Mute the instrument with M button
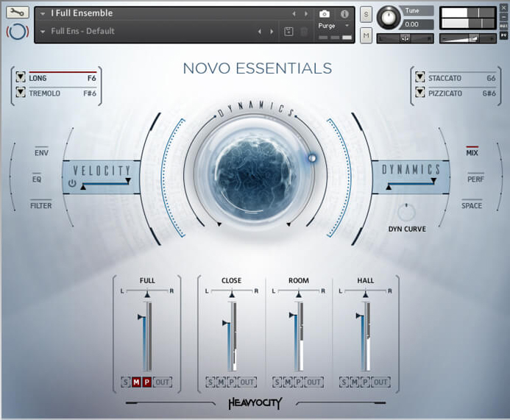Image resolution: width=510 pixels, height=420 pixels. (x=366, y=35)
